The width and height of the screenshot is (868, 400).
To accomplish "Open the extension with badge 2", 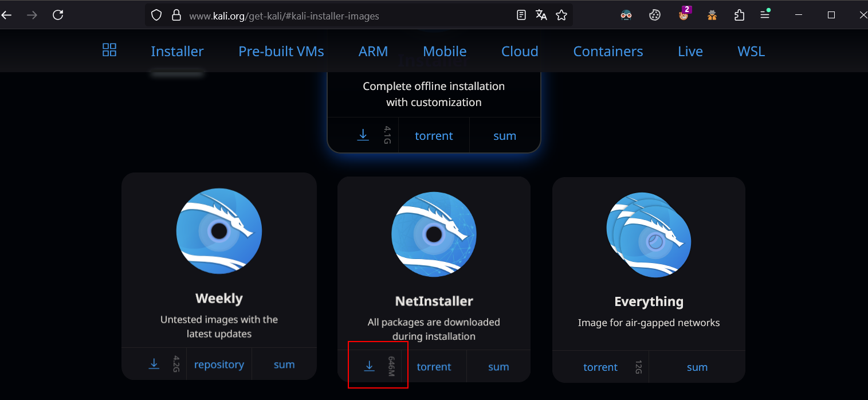I will pos(684,14).
